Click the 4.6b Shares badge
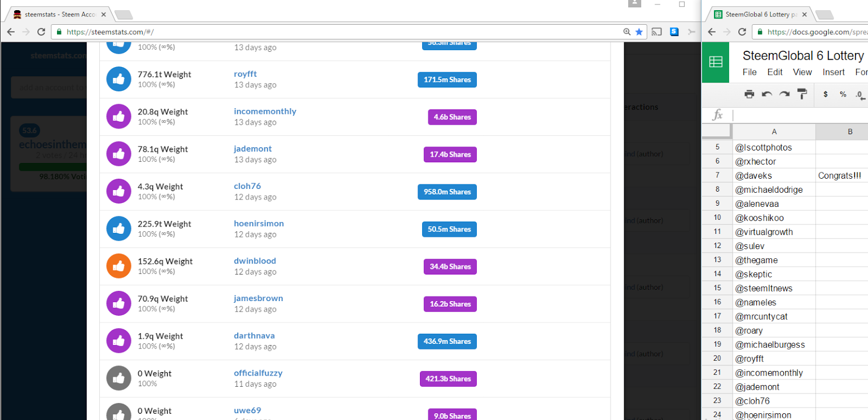This screenshot has width=868, height=420. pyautogui.click(x=452, y=117)
